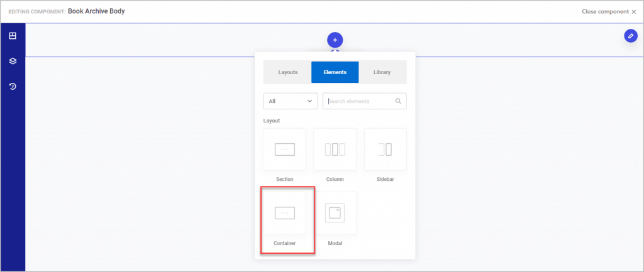Click the Column label text
The width and height of the screenshot is (644, 272).
335,179
